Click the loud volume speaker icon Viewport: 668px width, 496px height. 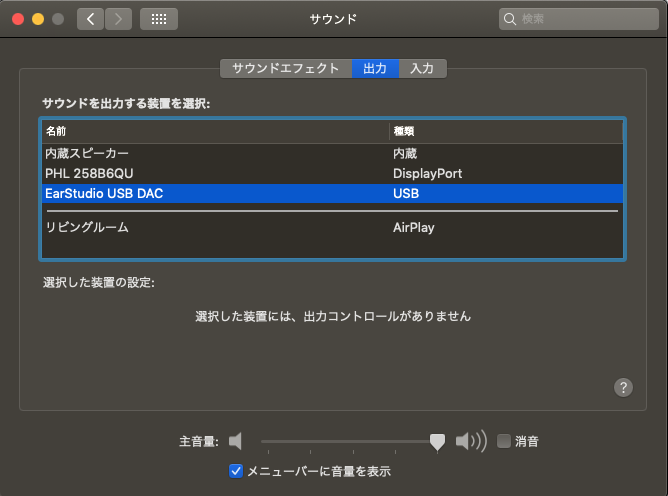471,441
